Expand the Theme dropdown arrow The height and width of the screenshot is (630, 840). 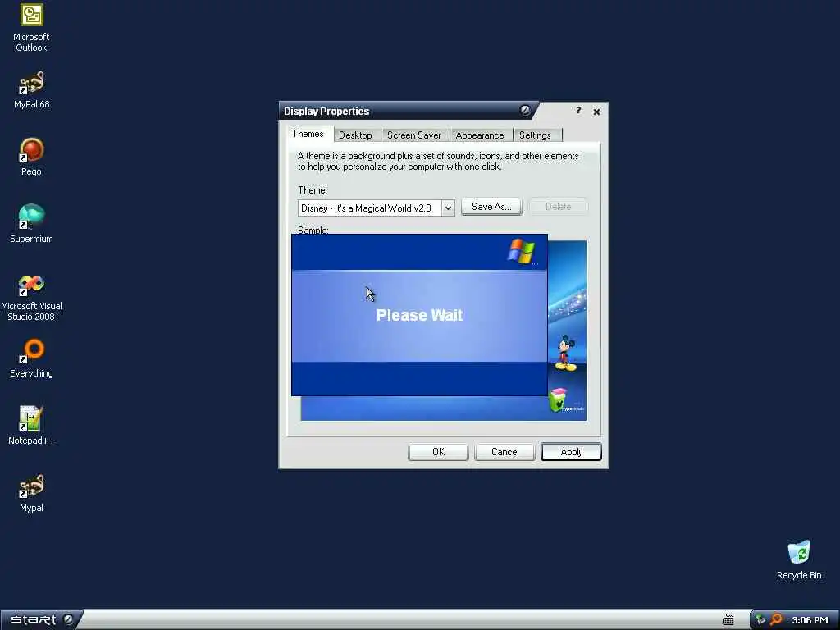pyautogui.click(x=448, y=208)
